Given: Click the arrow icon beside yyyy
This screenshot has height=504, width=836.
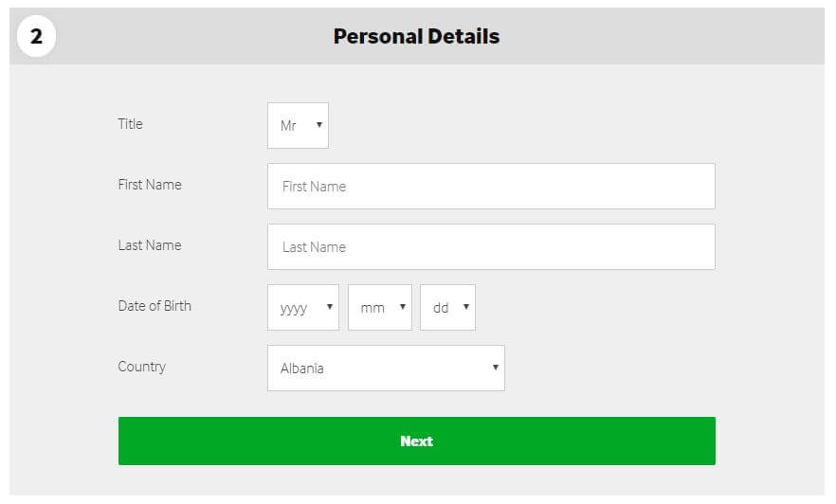Looking at the screenshot, I should (x=330, y=306).
